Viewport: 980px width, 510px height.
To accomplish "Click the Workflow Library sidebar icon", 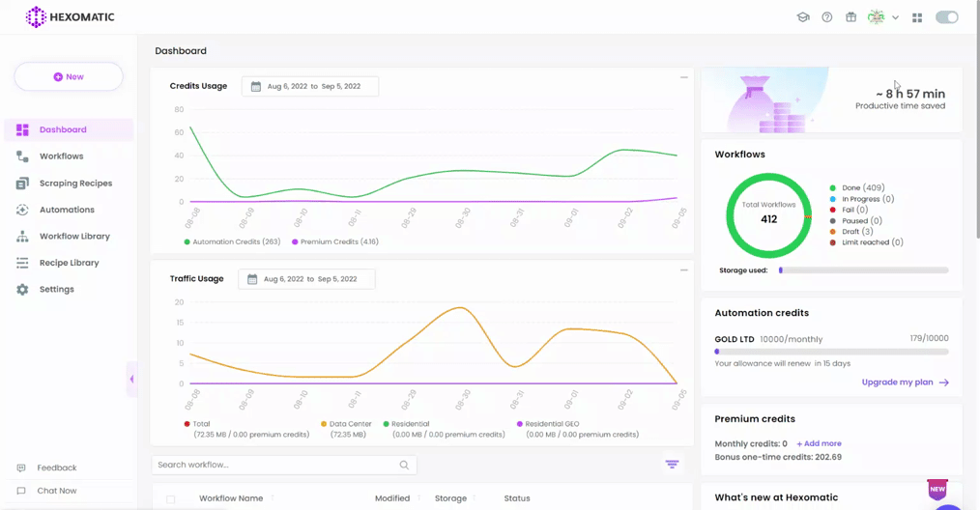I will pos(22,237).
